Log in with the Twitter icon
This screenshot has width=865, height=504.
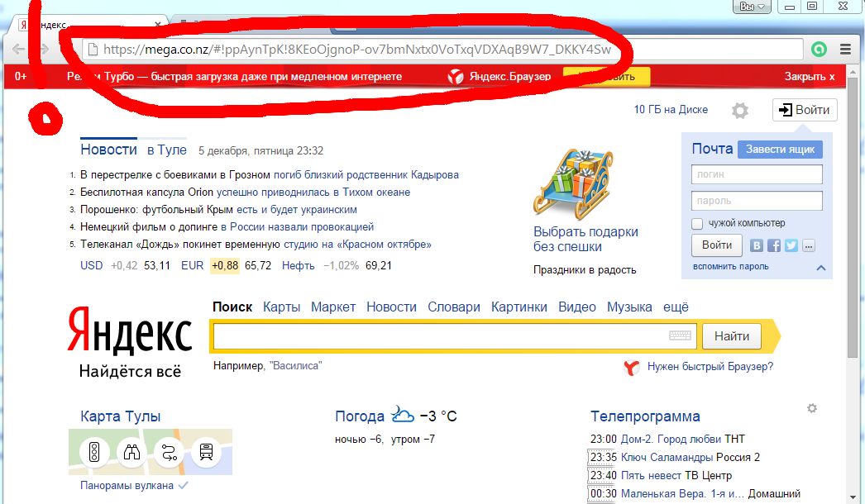791,245
